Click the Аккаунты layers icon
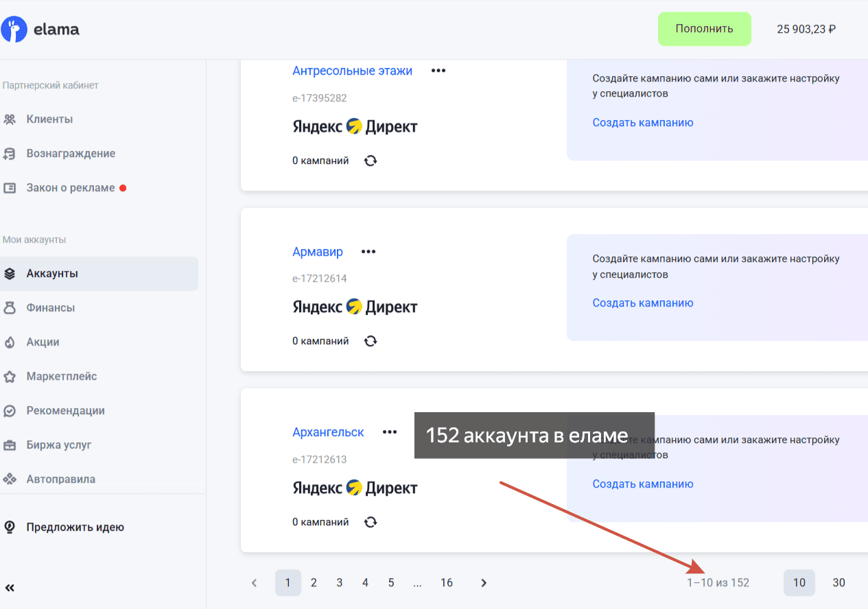This screenshot has height=609, width=868. tap(10, 274)
